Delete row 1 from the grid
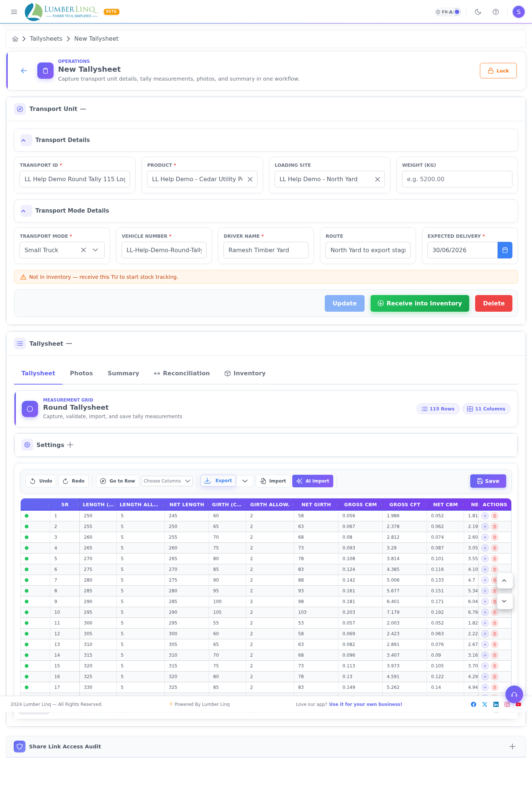This screenshot has width=532, height=802. click(495, 516)
